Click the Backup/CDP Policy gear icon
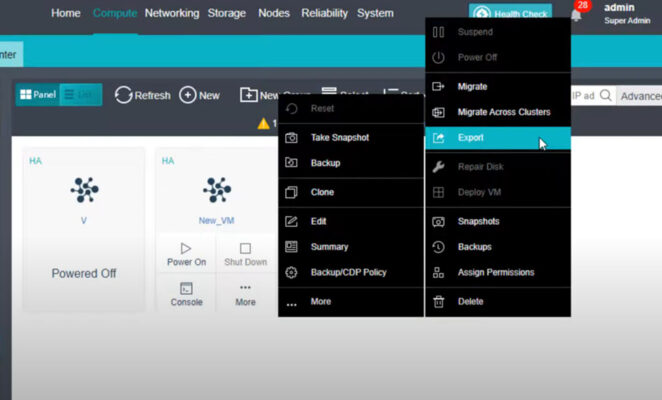Screen dimensions: 662x400 pos(291,272)
